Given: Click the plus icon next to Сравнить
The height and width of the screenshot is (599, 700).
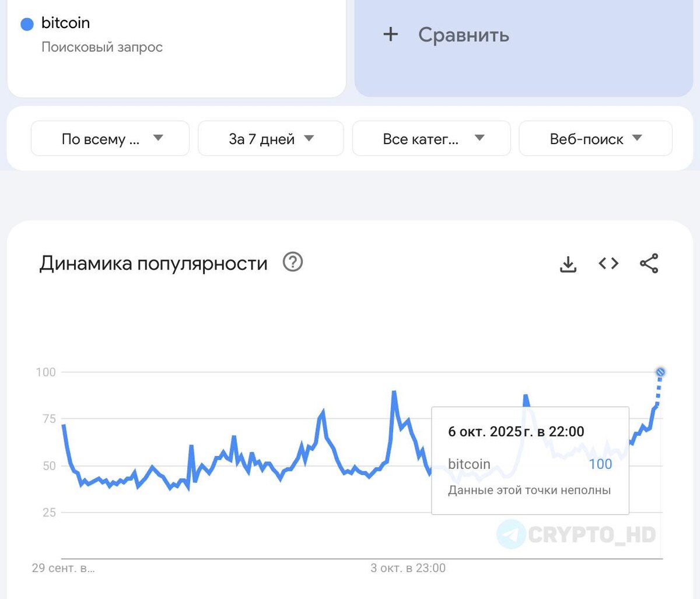Looking at the screenshot, I should (x=390, y=34).
